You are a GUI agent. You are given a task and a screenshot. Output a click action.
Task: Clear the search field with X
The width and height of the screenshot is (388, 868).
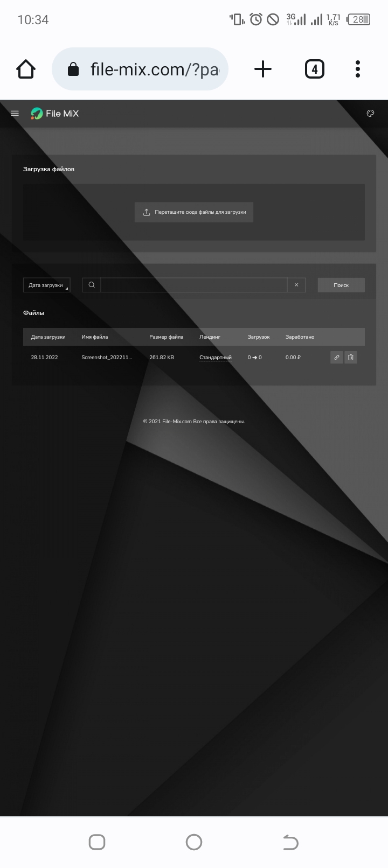pyautogui.click(x=296, y=285)
